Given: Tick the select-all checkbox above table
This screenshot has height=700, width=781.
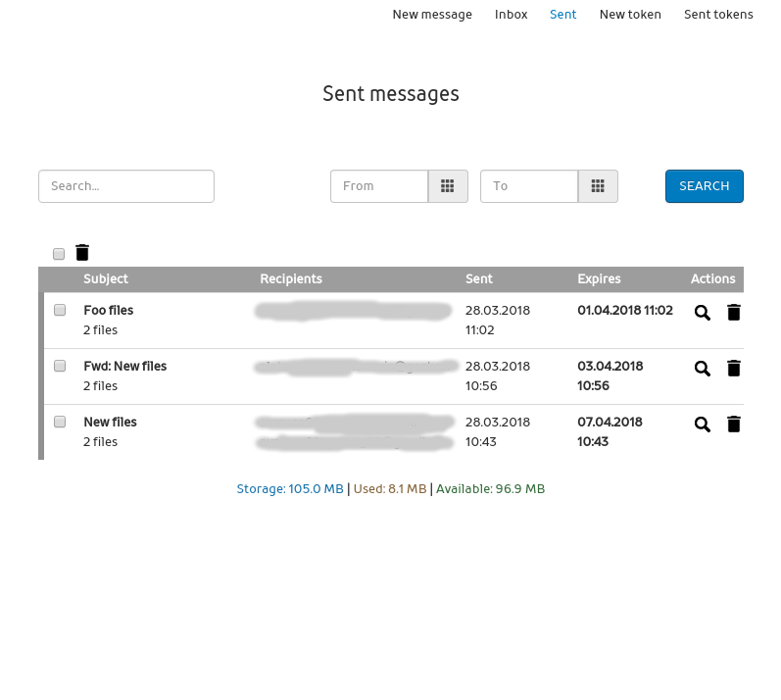Looking at the screenshot, I should 59,254.
